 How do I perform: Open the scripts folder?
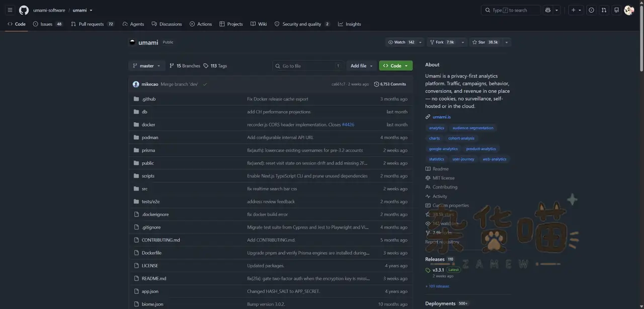(148, 176)
